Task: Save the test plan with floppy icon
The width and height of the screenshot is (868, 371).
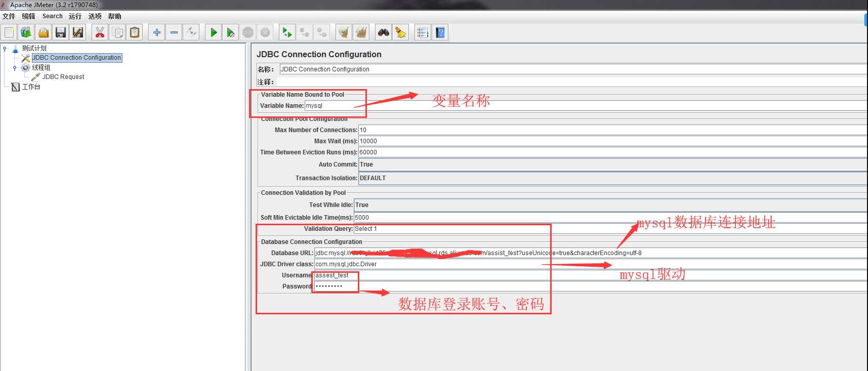Action: click(x=61, y=32)
